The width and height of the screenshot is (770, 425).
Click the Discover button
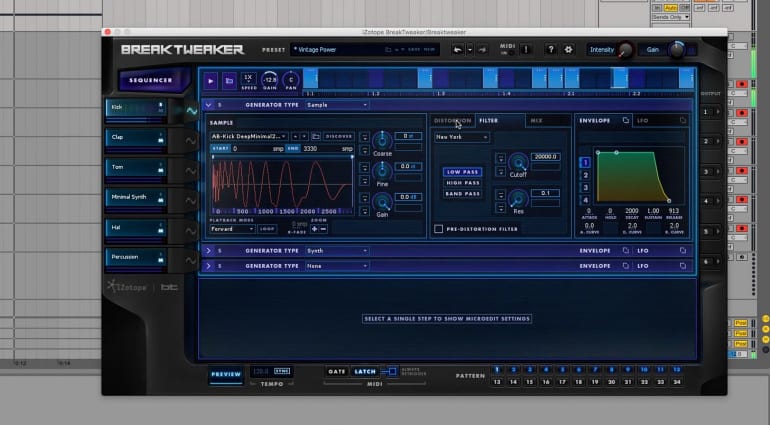(x=339, y=135)
